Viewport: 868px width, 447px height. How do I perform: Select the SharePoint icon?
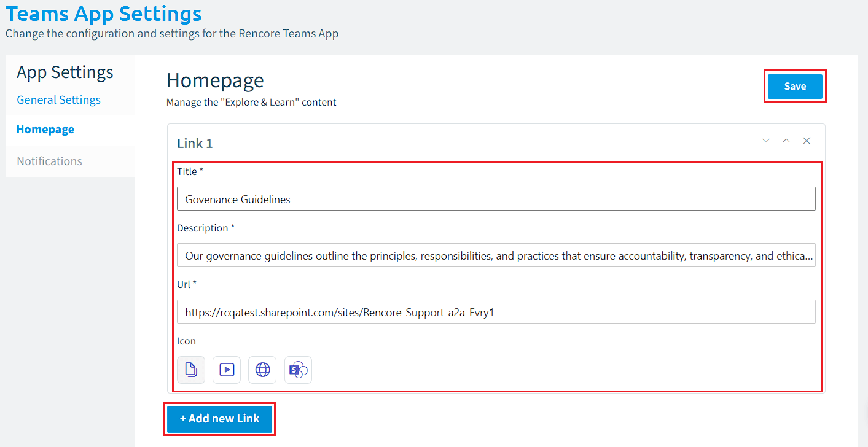298,370
